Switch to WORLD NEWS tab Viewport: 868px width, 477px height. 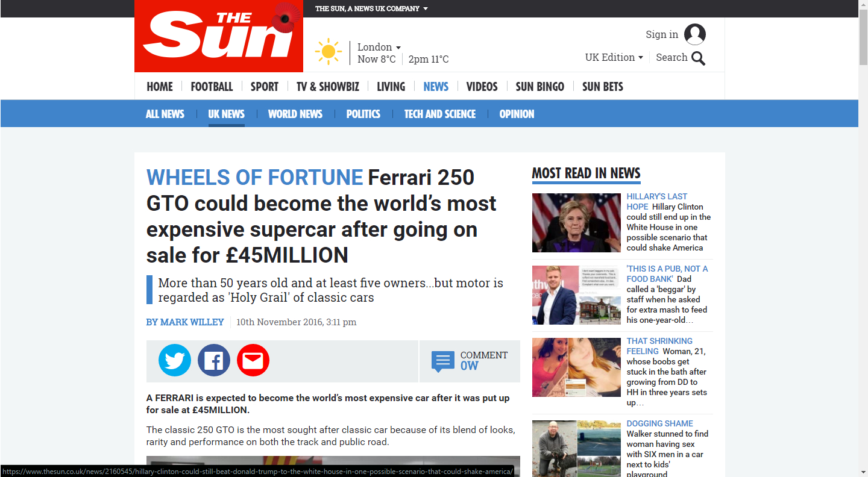(x=295, y=114)
